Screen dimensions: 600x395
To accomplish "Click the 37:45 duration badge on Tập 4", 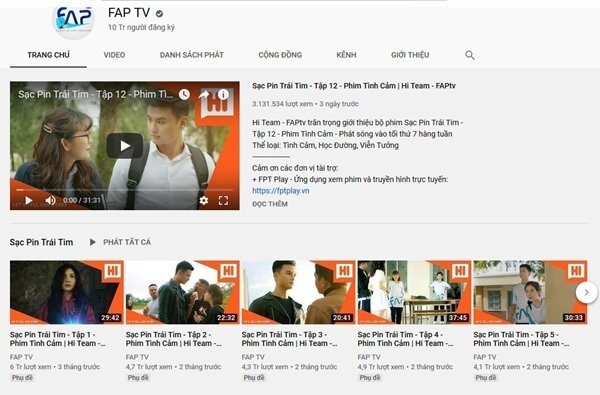I will click(458, 318).
